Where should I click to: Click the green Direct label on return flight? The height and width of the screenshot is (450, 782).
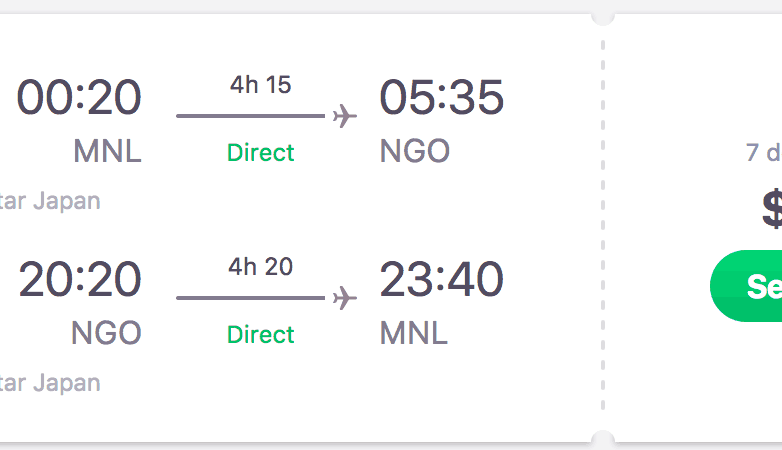coord(261,335)
